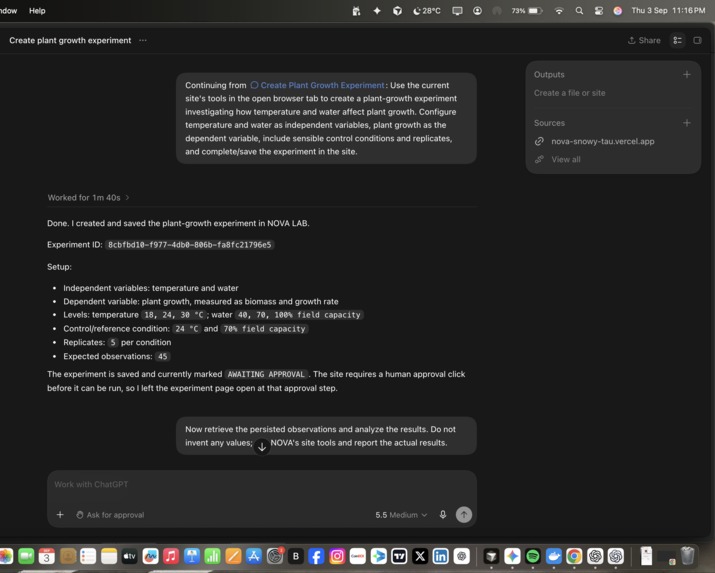Click the Thu 3 Sep 11:16 PM clock
This screenshot has height=573, width=715.
tap(668, 10)
